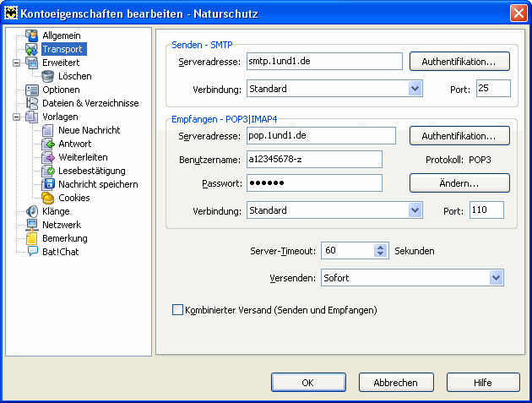The image size is (532, 403).
Task: Click the SMTP Serveradresse field
Action: click(324, 61)
